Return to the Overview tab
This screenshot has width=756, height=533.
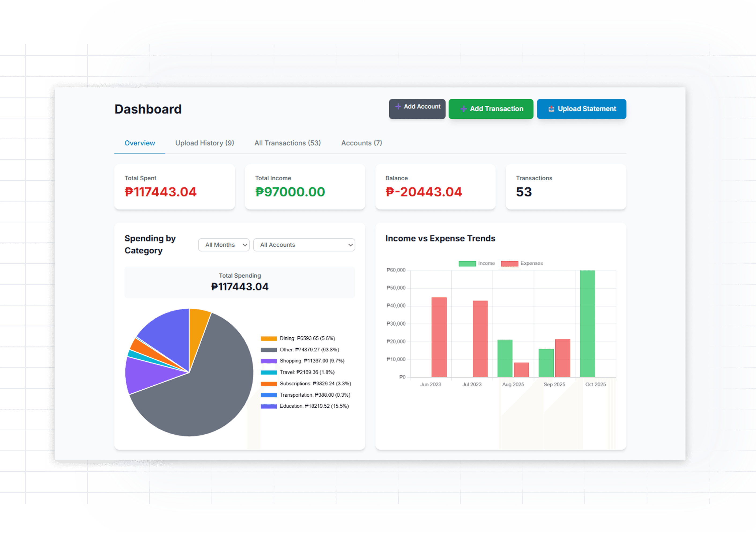(x=140, y=143)
